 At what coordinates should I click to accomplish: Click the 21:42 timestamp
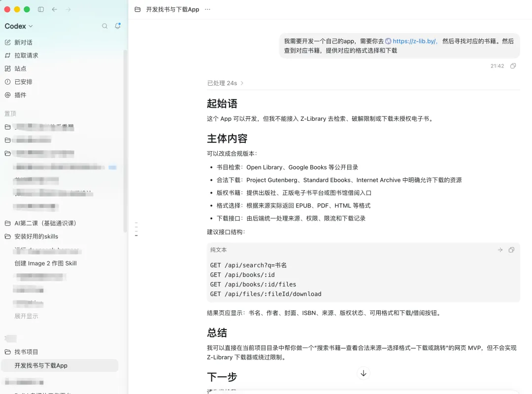497,66
